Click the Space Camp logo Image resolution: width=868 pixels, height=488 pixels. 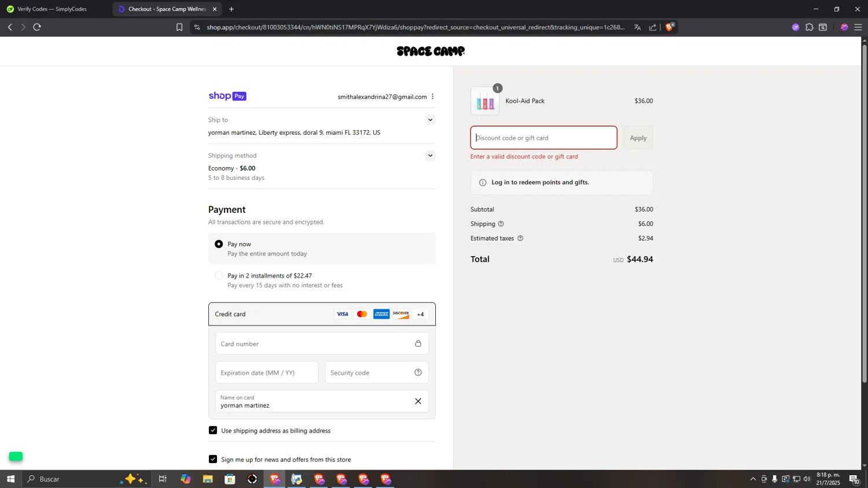431,51
